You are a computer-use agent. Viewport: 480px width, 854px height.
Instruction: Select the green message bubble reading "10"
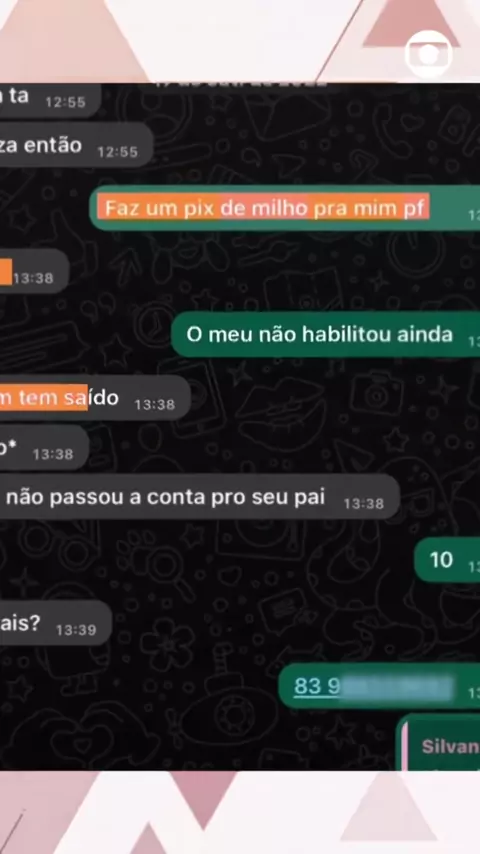tap(447, 559)
